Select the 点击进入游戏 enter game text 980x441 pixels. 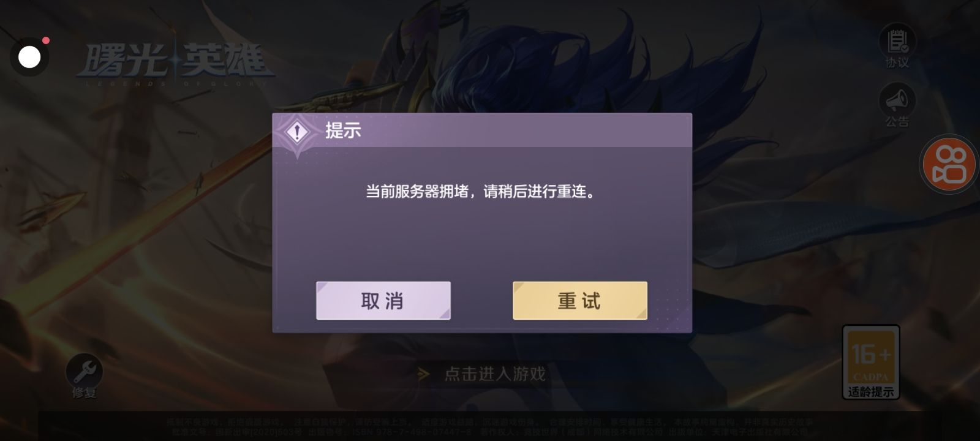point(495,374)
